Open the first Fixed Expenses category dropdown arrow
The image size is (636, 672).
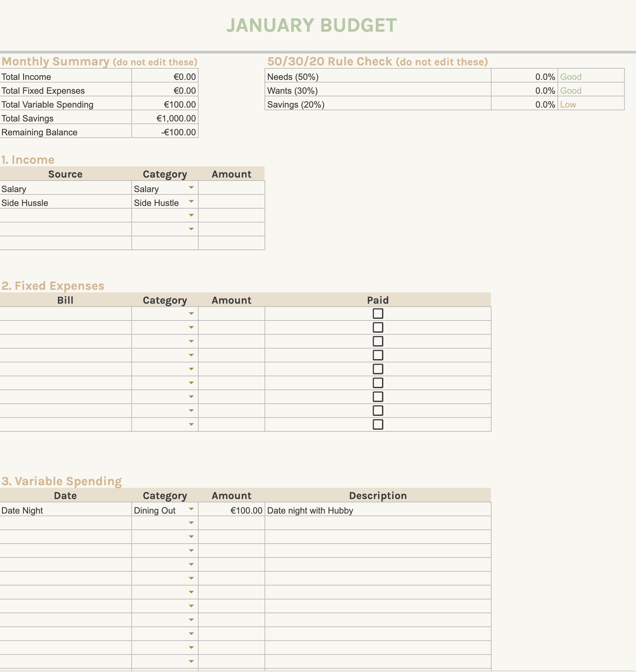point(191,314)
